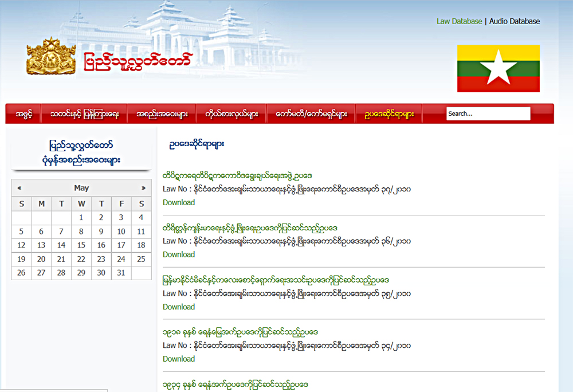Screen dimensions: 573x392
Task: Open the Law Database link
Action: [460, 21]
